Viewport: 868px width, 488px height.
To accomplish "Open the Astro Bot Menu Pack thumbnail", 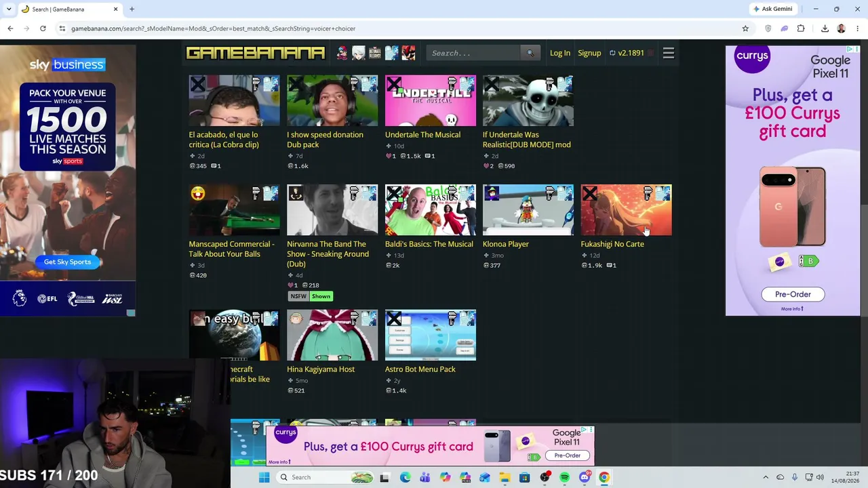I will 431,335.
